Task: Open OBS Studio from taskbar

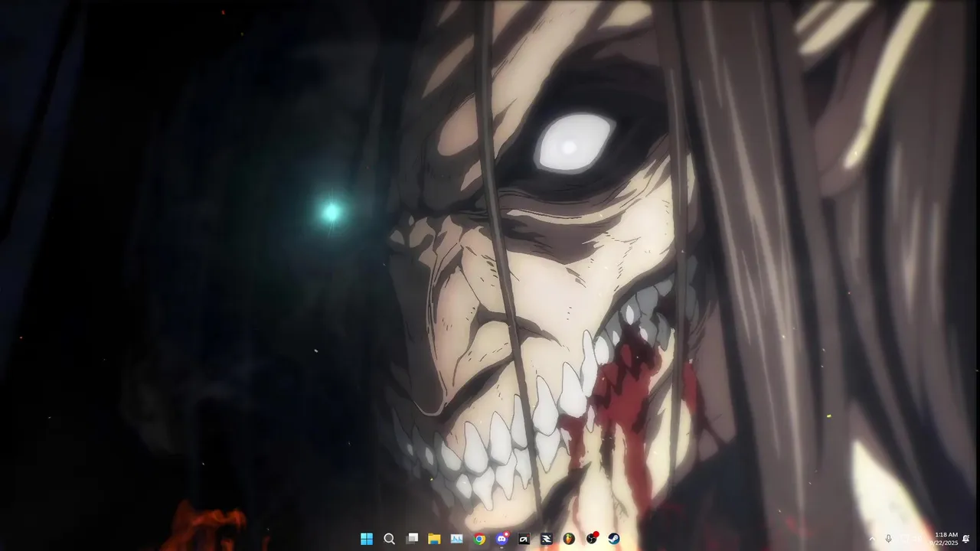Action: click(592, 539)
